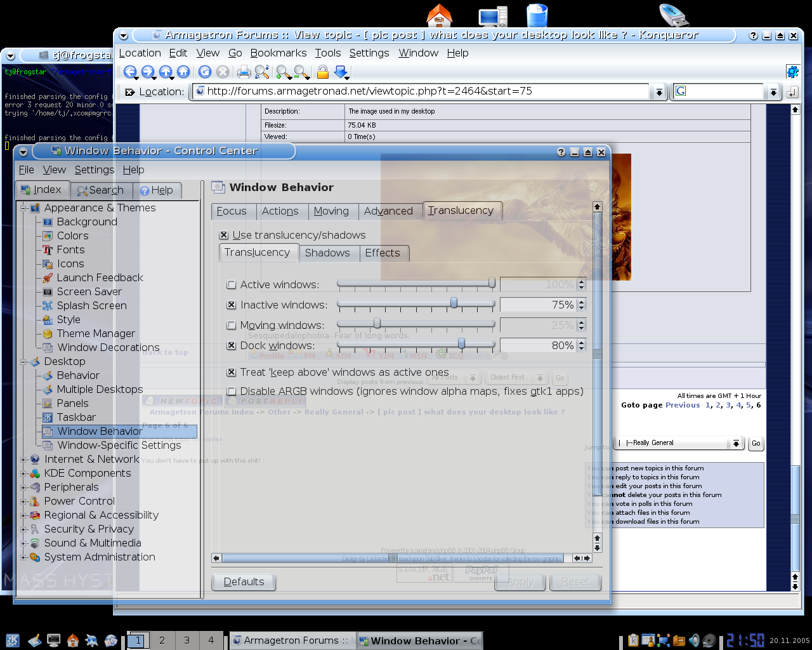Open the volume speaker tray icon
Screen dimensions: 812x650
click(695, 640)
